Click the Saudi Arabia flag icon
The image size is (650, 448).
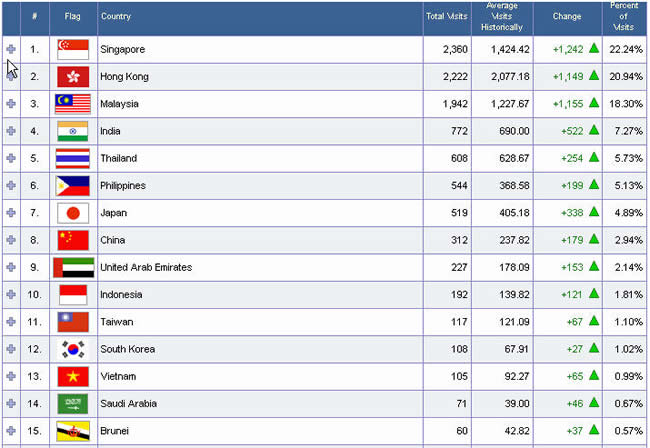point(73,404)
